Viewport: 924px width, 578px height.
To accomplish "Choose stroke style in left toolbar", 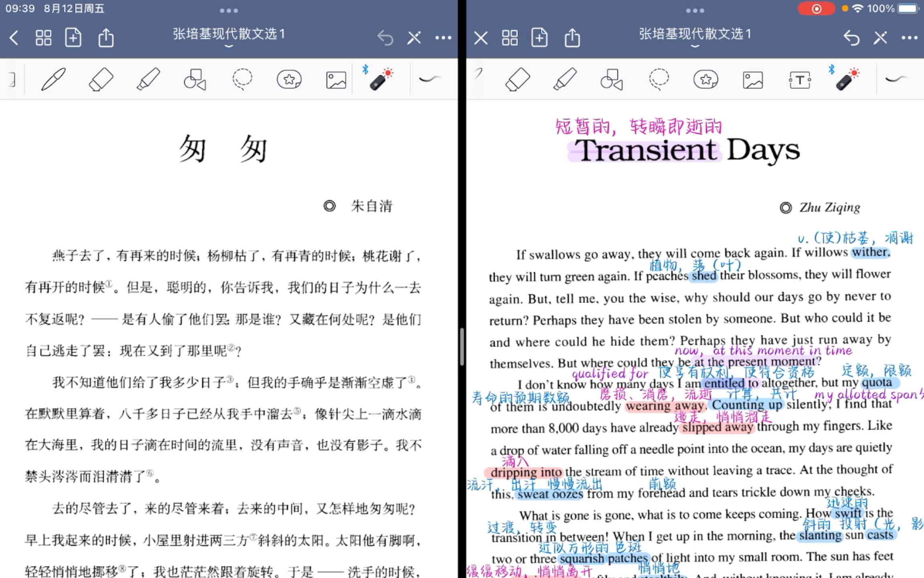I will (x=430, y=79).
